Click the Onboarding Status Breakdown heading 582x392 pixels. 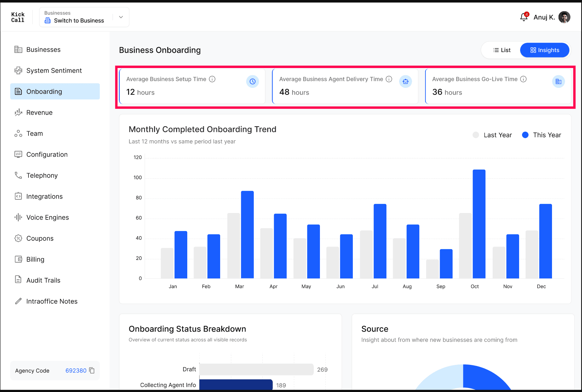pyautogui.click(x=187, y=329)
